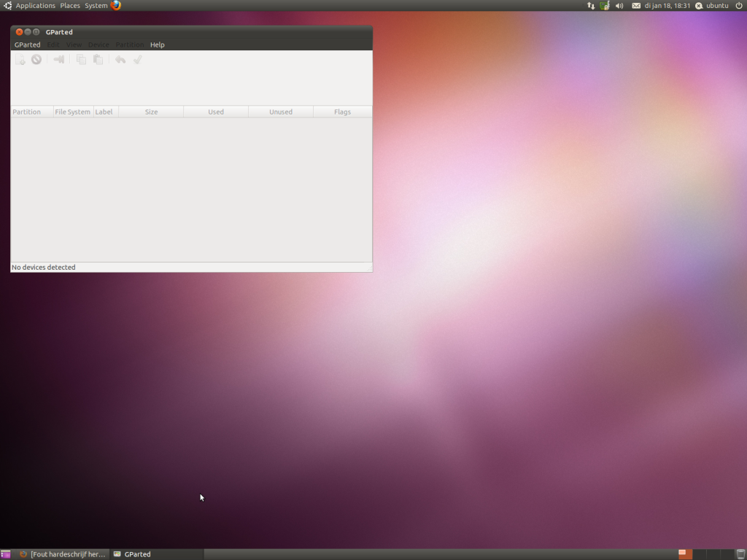
Task: Open the network connections indicator
Action: pyautogui.click(x=591, y=6)
